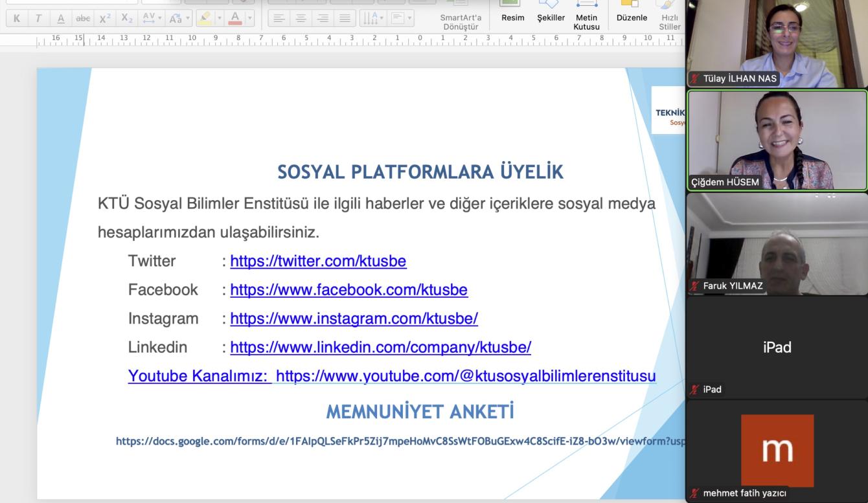Click the 'Instagram' label on the slide
Screen dimensions: 868x503
point(163,319)
